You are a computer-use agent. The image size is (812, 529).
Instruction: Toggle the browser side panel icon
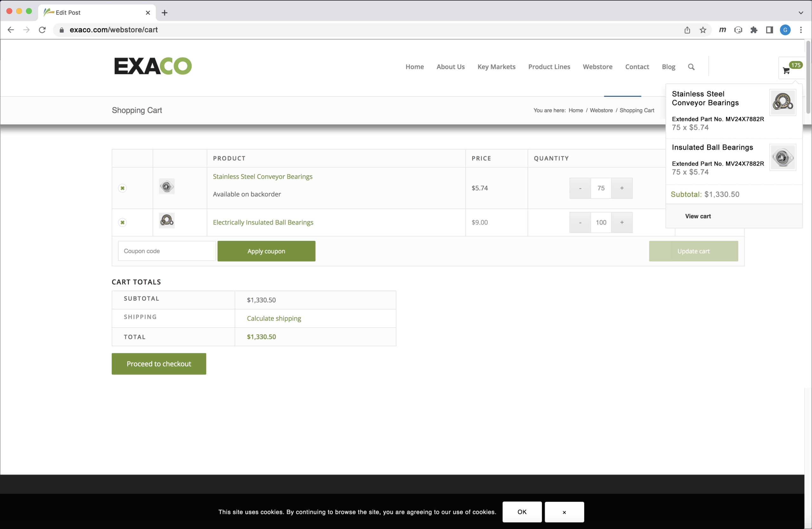click(769, 30)
